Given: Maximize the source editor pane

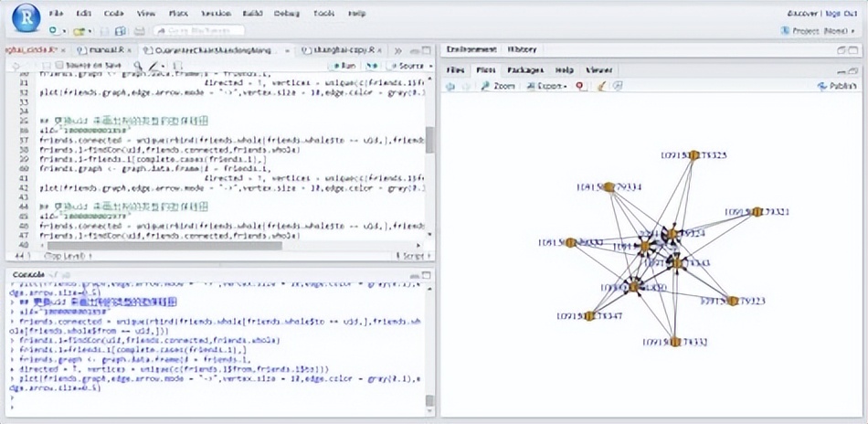Looking at the screenshot, I should 427,50.
